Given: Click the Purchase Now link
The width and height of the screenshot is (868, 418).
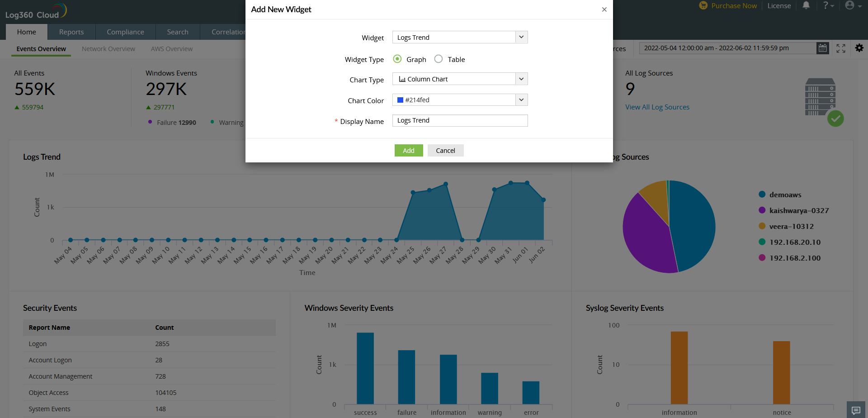Looking at the screenshot, I should [734, 6].
